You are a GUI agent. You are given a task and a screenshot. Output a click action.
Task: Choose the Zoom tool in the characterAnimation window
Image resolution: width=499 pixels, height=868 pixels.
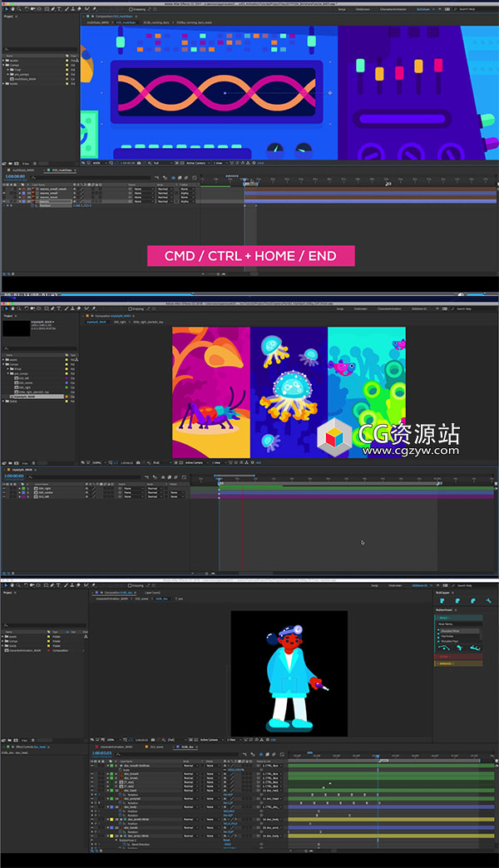18,585
